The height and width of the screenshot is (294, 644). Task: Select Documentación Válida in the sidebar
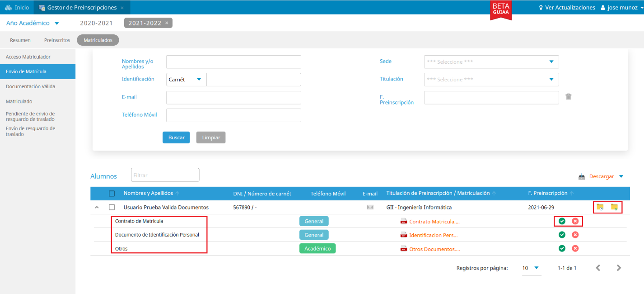(30, 86)
